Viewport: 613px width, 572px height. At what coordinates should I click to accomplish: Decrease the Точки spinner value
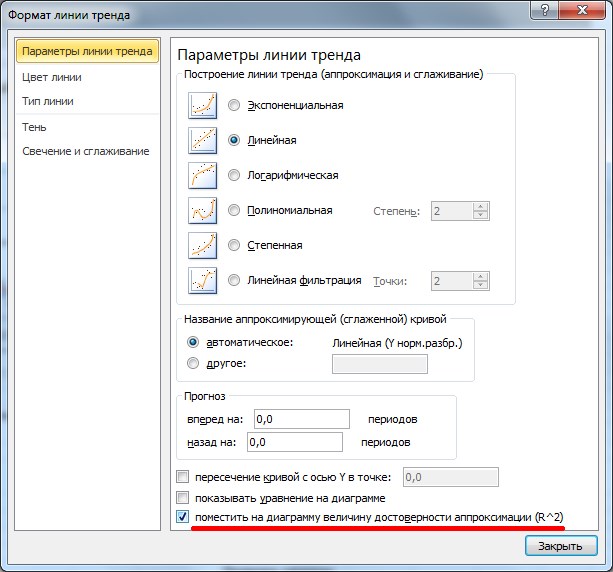[480, 285]
